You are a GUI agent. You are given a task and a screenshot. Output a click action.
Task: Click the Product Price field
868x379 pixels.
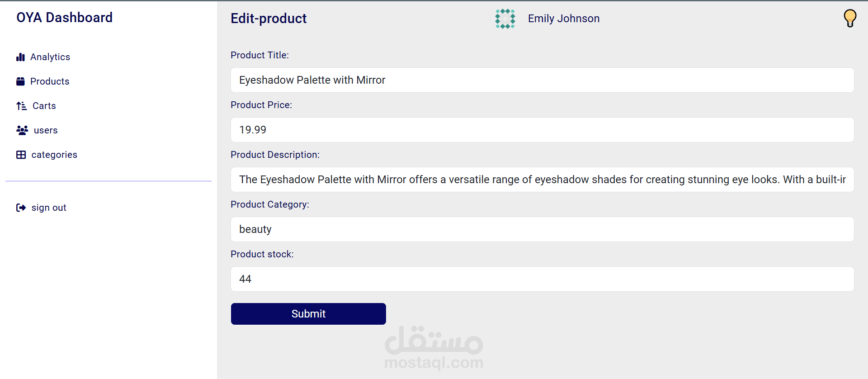[542, 130]
